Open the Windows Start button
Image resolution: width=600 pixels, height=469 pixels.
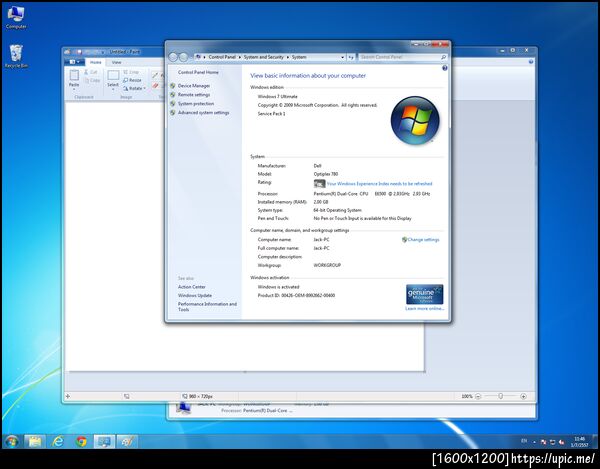click(x=11, y=441)
